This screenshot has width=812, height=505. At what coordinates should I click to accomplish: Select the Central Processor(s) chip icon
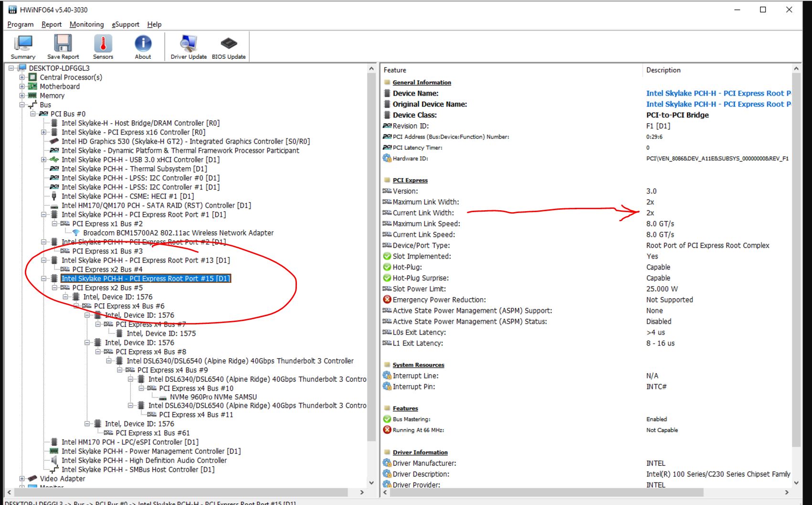(x=32, y=77)
